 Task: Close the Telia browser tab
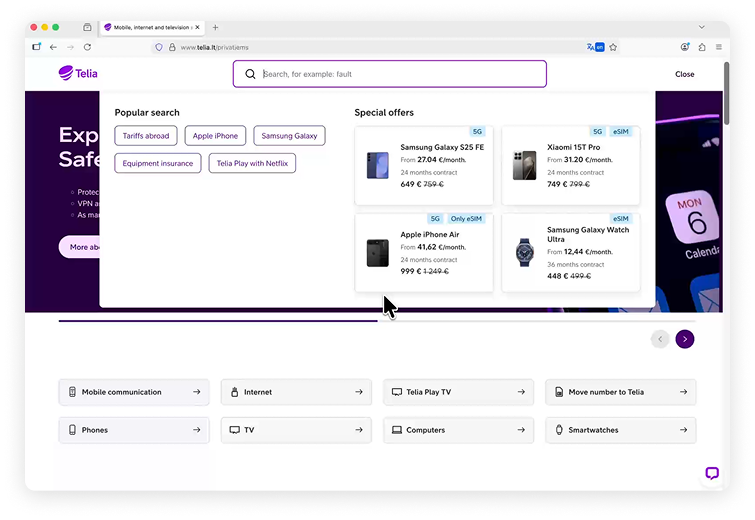(x=197, y=27)
